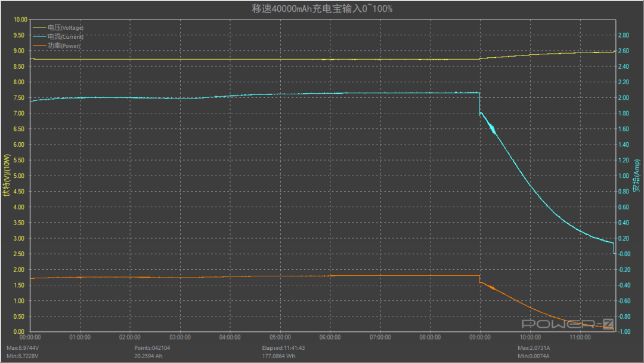644x363 pixels.
Task: Click the 0.00 label on the left axis
Action: pyautogui.click(x=19, y=331)
